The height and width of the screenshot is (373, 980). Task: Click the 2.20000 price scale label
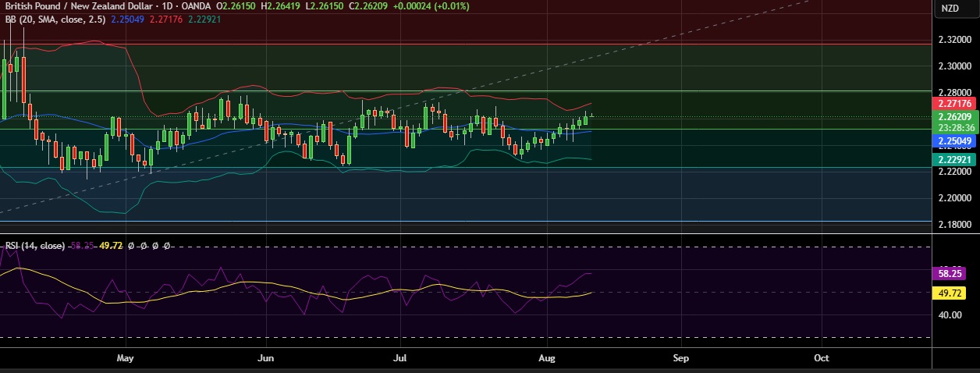(x=955, y=198)
